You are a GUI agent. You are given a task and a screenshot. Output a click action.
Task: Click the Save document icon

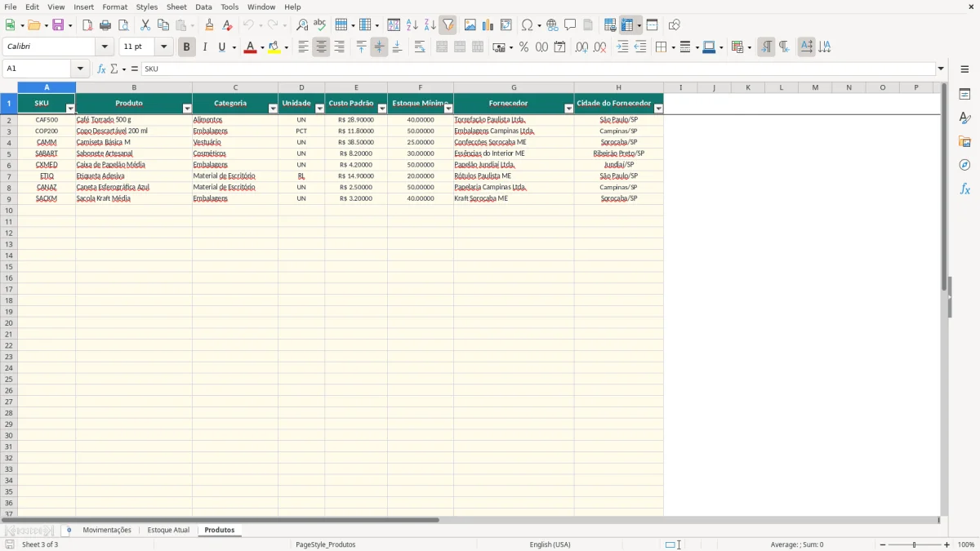click(58, 25)
